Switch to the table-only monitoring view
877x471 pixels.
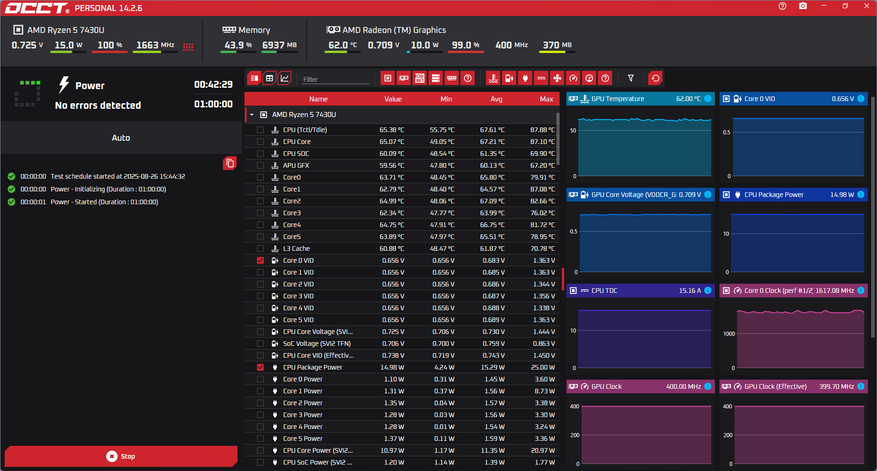(x=270, y=78)
